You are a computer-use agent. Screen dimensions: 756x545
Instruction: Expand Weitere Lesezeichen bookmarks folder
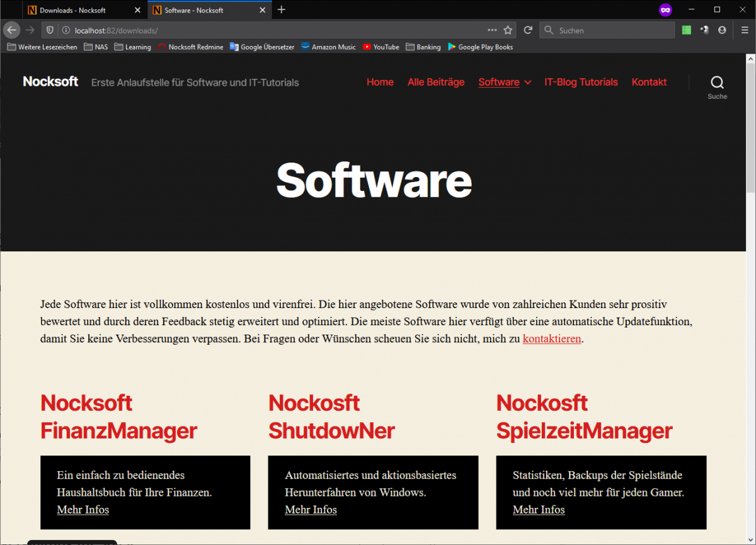click(x=42, y=47)
